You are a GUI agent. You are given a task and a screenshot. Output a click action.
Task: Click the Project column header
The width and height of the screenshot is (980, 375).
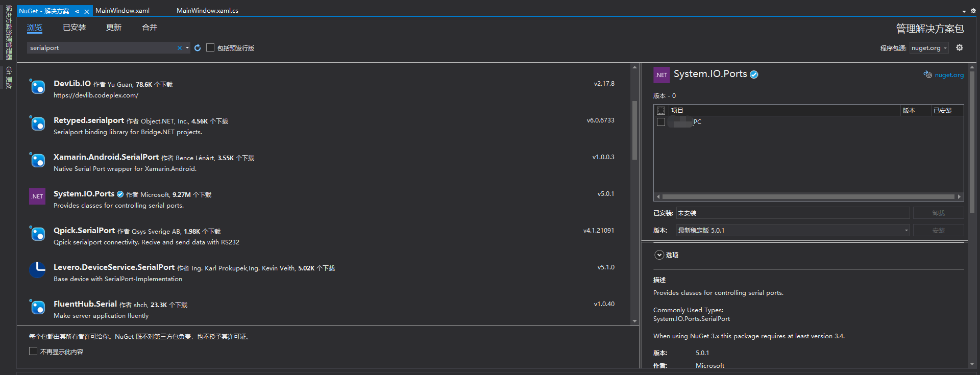(x=785, y=110)
